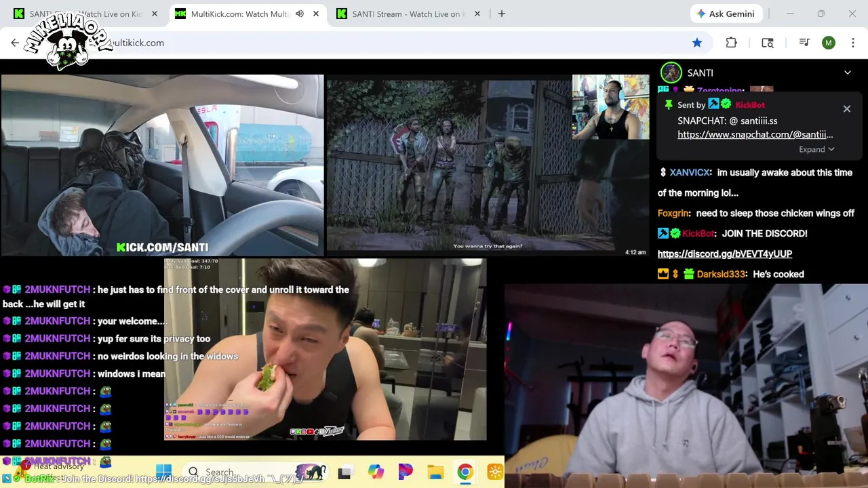Image resolution: width=868 pixels, height=488 pixels.
Task: Open the discord.gg/bVEVT4yUUP link
Action: [x=725, y=253]
